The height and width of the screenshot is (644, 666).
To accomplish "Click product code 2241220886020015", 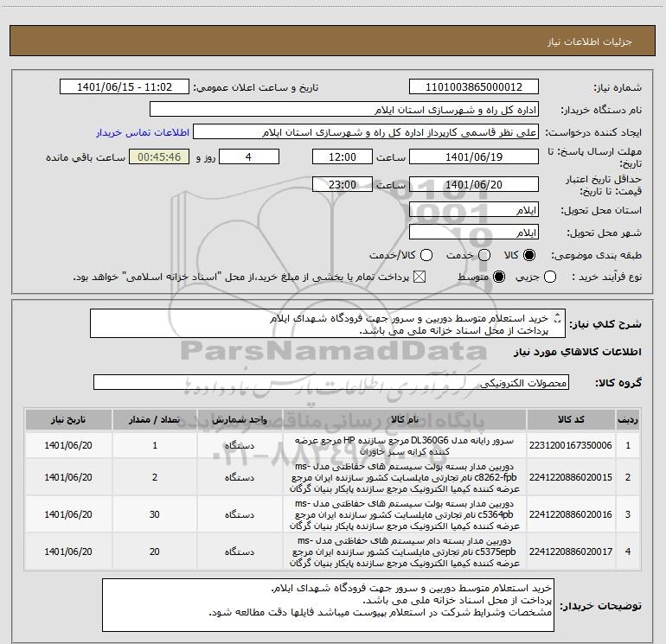I will 571,477.
